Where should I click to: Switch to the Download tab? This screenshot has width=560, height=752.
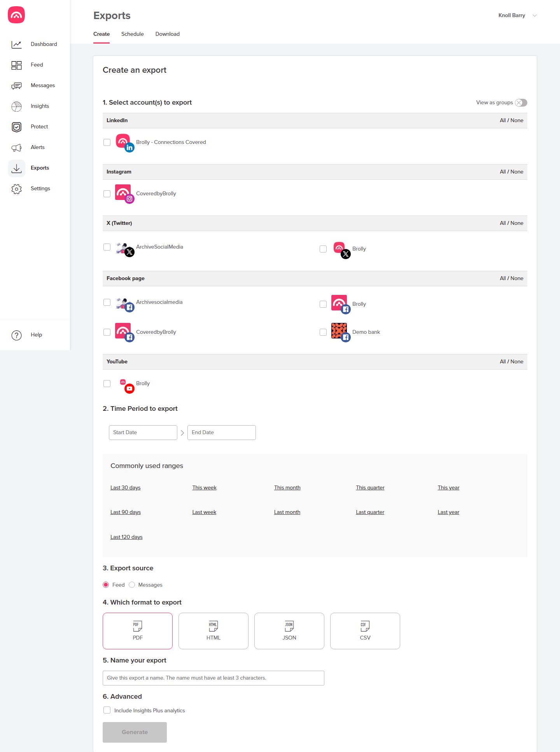click(168, 34)
